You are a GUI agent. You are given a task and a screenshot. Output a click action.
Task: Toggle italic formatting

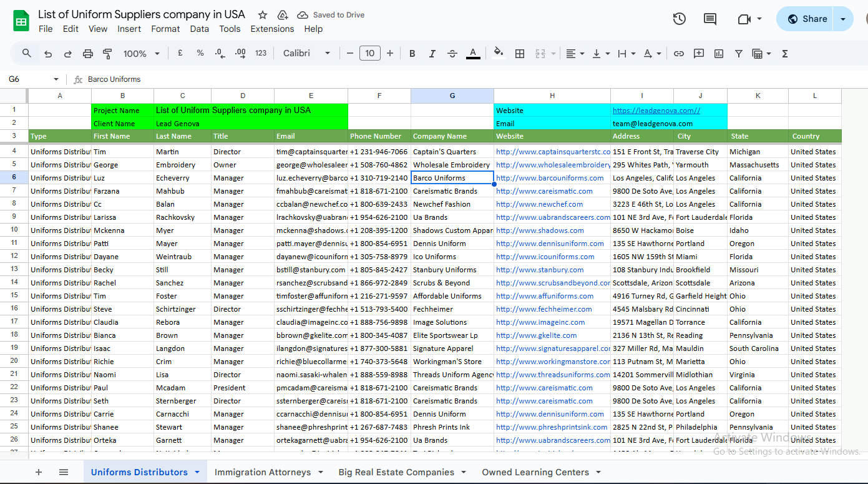432,54
